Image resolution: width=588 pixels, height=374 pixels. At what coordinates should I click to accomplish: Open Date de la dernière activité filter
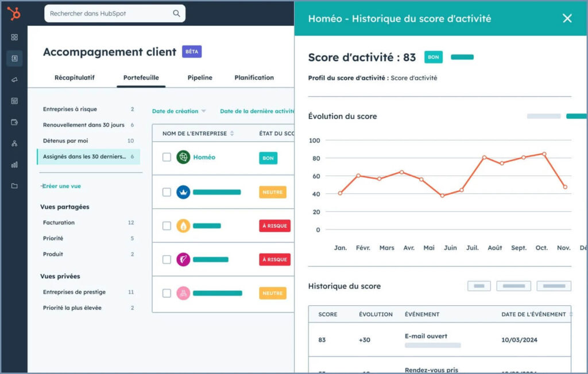point(256,111)
